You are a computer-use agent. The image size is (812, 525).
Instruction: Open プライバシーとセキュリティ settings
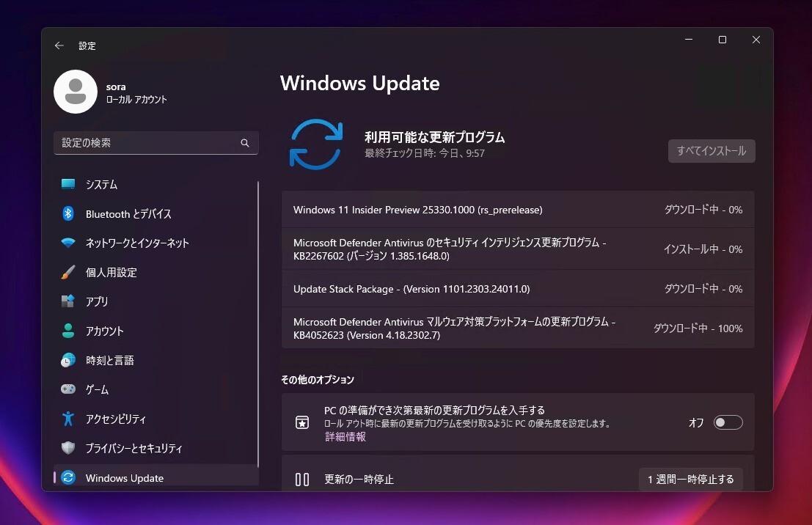tap(70, 448)
